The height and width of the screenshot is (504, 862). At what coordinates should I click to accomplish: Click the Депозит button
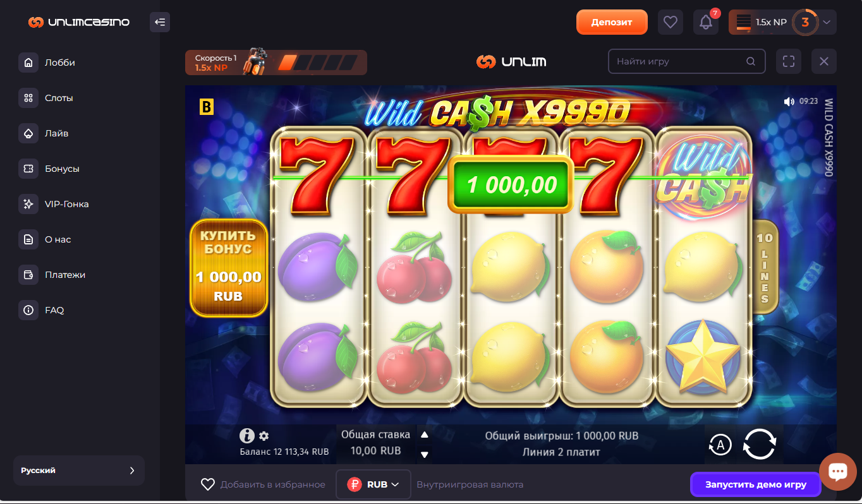click(x=612, y=22)
